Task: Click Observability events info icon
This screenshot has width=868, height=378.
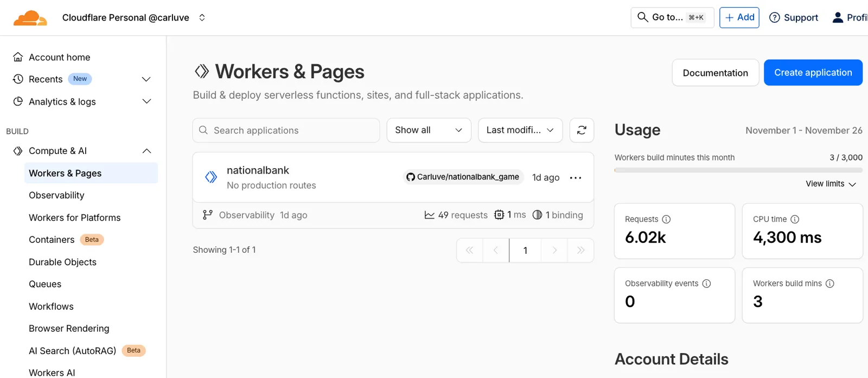Action: pos(706,284)
